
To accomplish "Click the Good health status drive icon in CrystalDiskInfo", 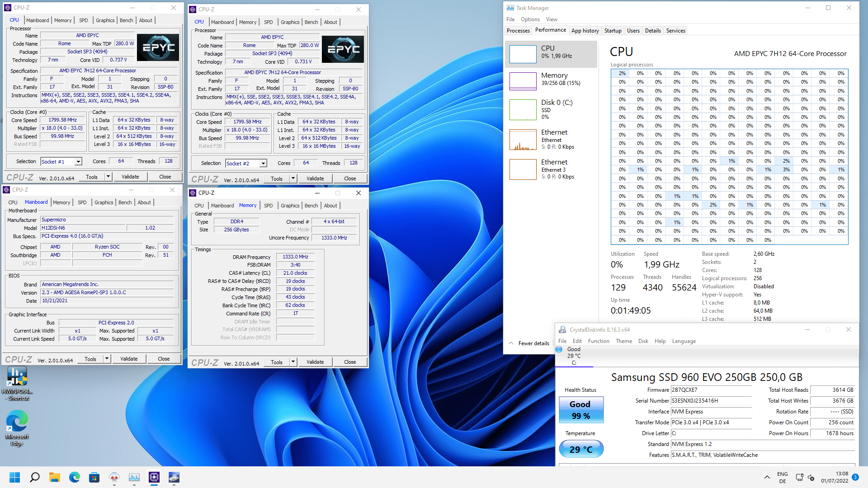I will (x=559, y=349).
